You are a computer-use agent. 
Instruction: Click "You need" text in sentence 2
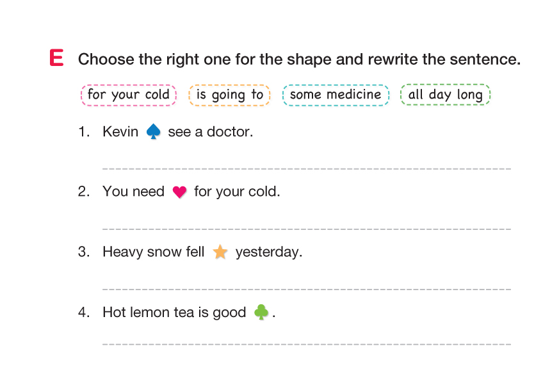click(133, 192)
